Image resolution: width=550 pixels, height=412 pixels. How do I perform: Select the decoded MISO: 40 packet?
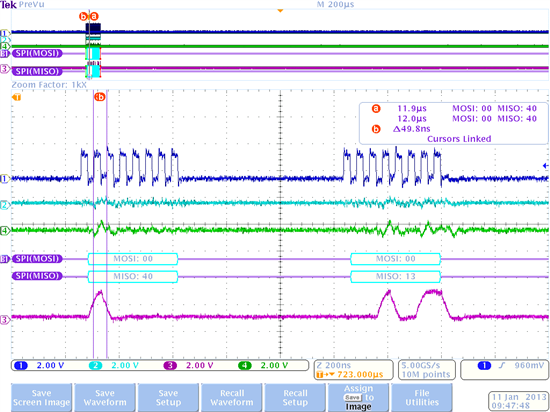(133, 276)
